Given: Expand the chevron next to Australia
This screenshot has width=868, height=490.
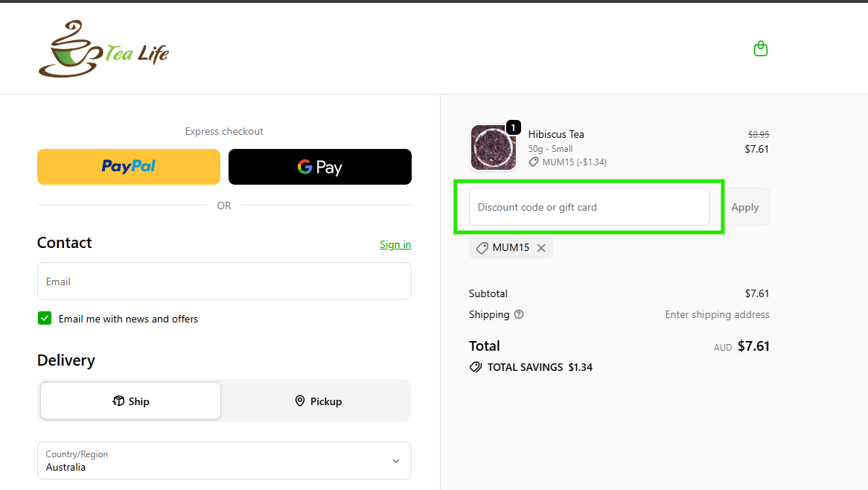Looking at the screenshot, I should [395, 461].
